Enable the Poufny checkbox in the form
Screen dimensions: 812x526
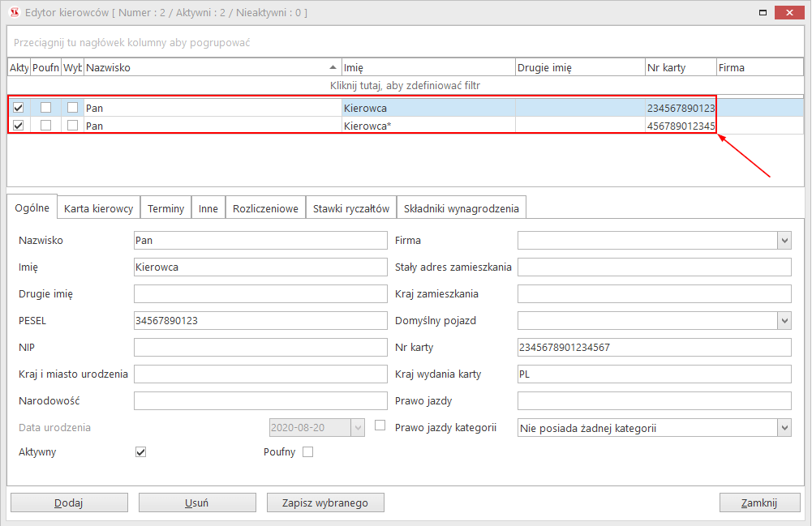coord(307,452)
